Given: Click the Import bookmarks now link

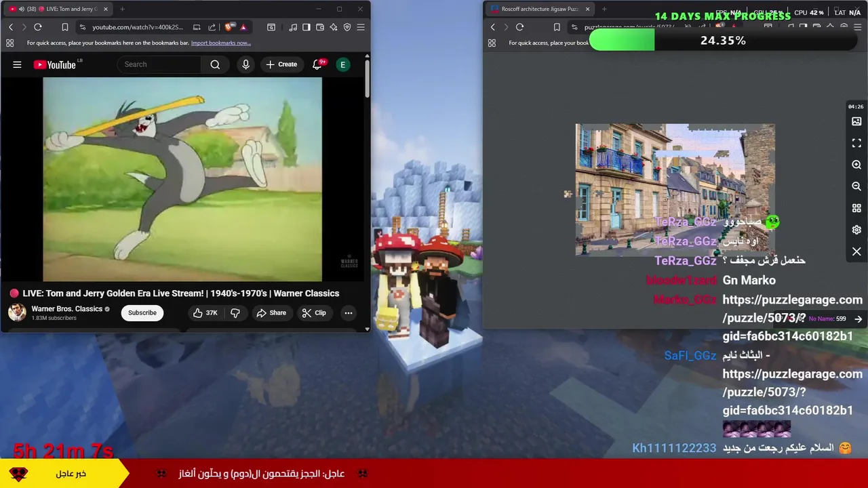Looking at the screenshot, I should [x=220, y=43].
